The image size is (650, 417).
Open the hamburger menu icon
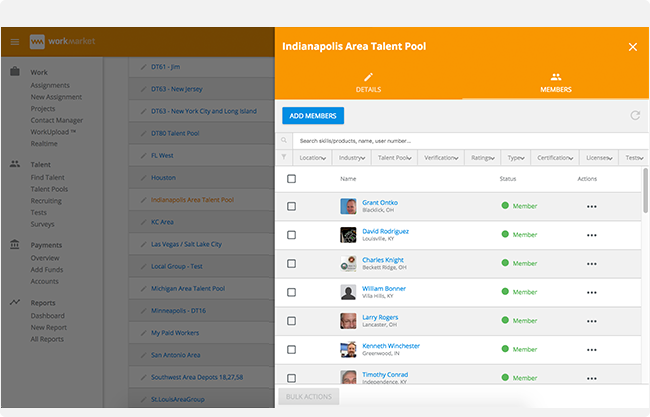[x=15, y=42]
